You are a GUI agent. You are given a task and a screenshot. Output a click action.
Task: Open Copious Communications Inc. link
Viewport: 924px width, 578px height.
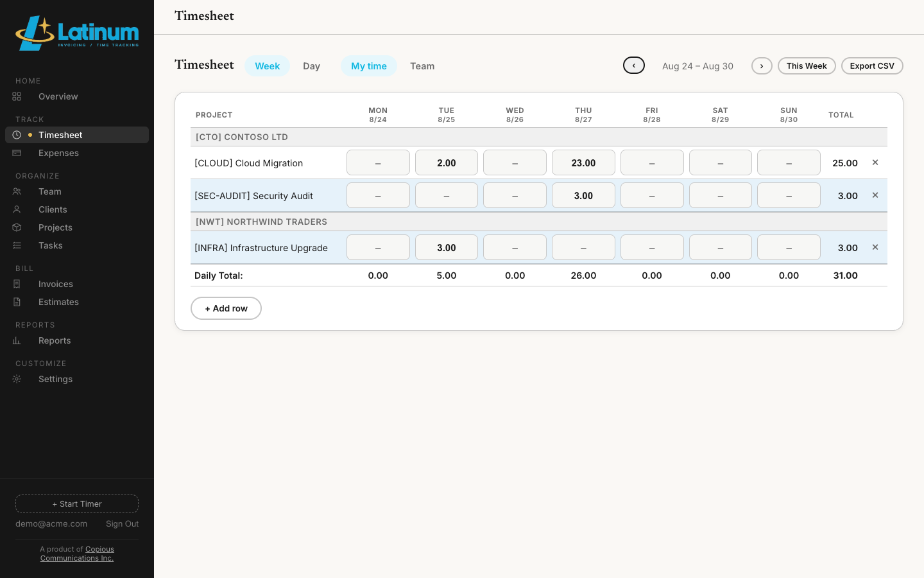(77, 554)
